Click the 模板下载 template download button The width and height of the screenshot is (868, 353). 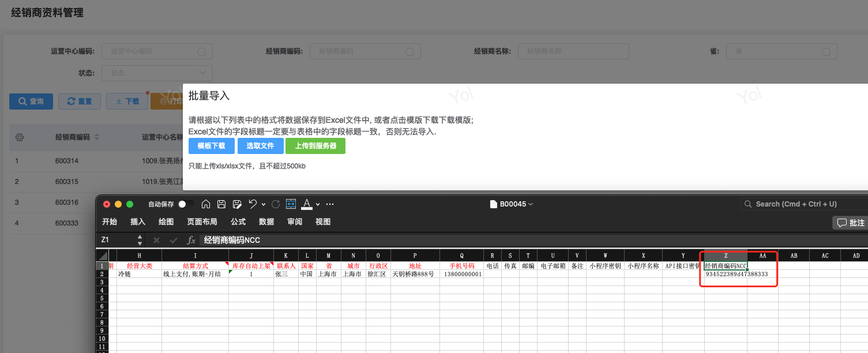[x=212, y=146]
